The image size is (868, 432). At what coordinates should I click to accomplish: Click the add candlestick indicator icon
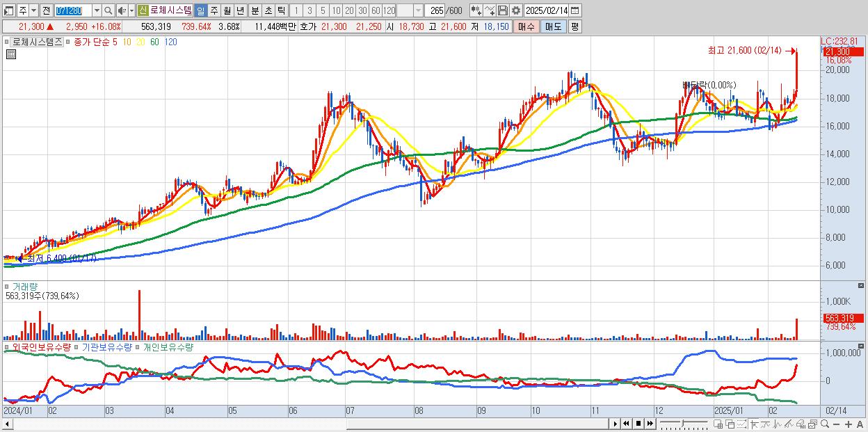click(x=476, y=10)
